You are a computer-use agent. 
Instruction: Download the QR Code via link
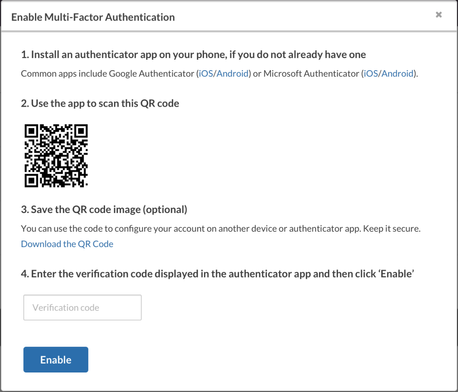pyautogui.click(x=67, y=244)
